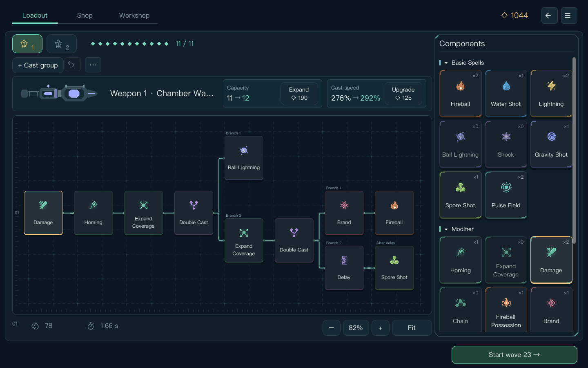Switch to weapon slot 2
This screenshot has width=588, height=368.
click(x=62, y=44)
